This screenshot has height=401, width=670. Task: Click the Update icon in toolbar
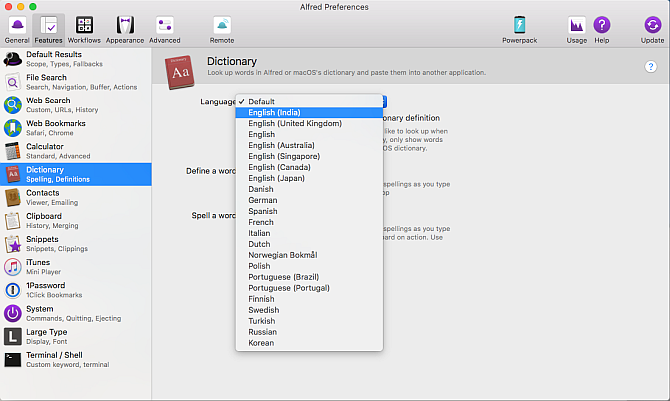[651, 28]
